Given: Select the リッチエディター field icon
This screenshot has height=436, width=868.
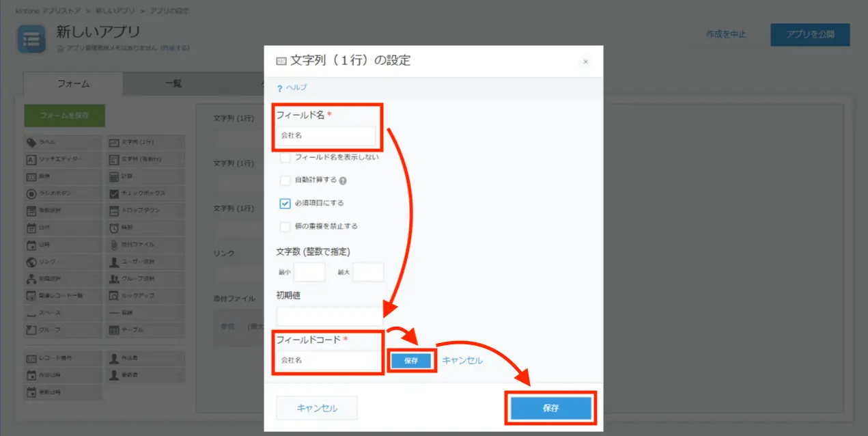Looking at the screenshot, I should click(x=31, y=159).
